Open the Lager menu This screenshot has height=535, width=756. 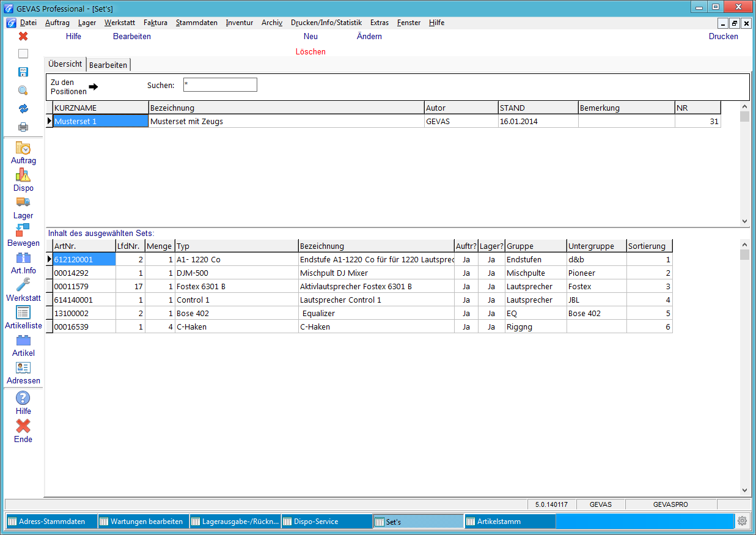(x=87, y=23)
